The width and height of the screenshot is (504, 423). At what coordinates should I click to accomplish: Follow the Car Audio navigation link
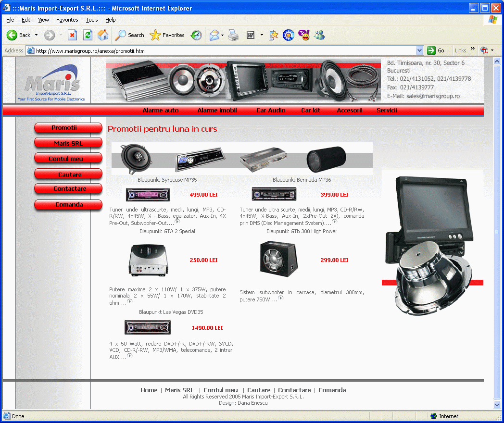coord(271,111)
